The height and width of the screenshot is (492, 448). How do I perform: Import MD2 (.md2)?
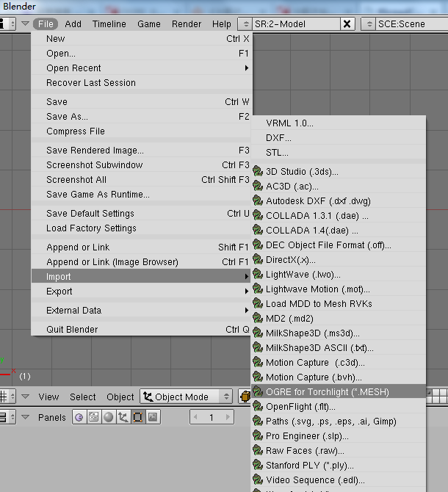tap(339, 319)
